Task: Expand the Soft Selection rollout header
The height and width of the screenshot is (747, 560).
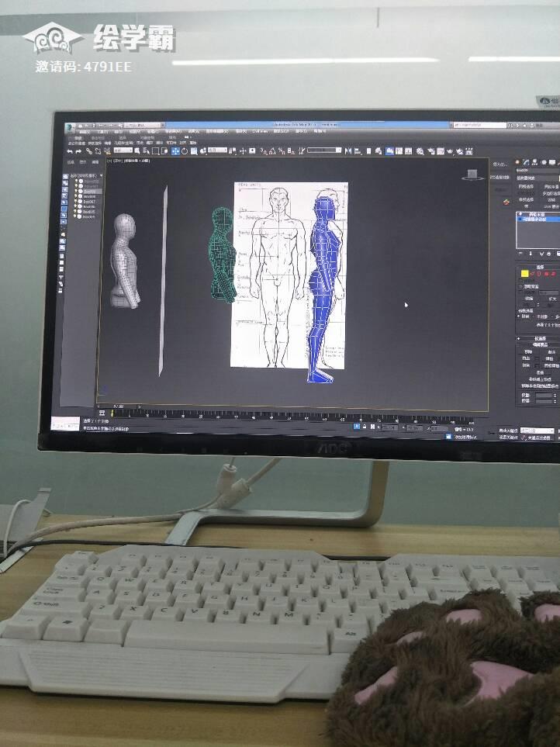Action: (x=540, y=339)
